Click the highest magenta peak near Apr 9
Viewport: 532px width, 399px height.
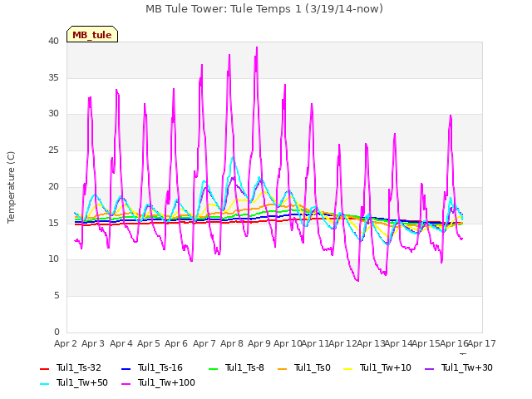[257, 47]
